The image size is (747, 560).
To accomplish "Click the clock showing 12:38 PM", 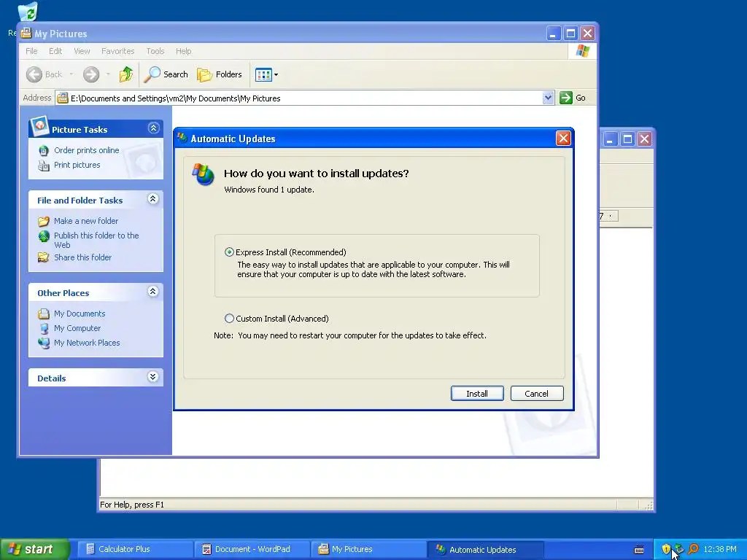I will [x=720, y=549].
